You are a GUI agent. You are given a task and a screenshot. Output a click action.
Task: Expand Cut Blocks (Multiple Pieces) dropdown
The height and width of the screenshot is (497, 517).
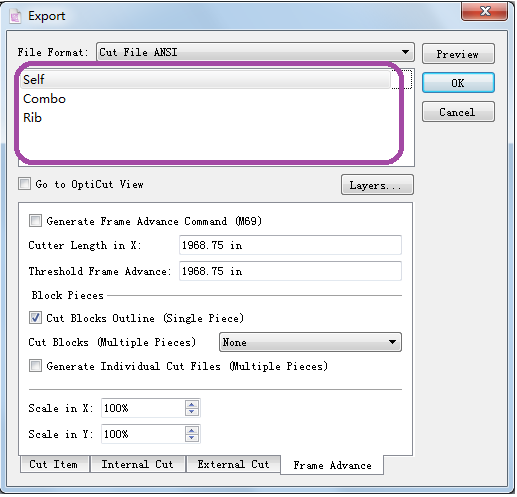pos(310,342)
